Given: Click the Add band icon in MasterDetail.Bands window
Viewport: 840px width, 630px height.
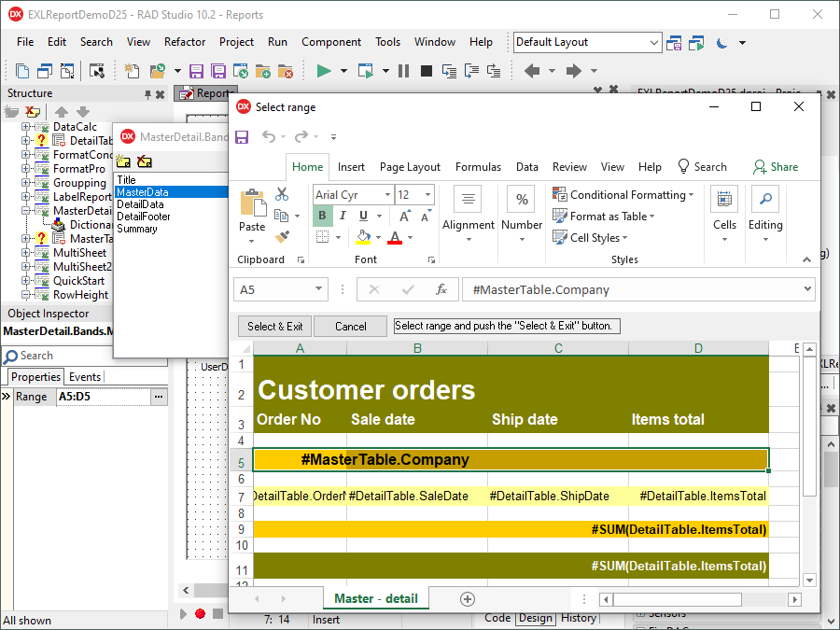Looking at the screenshot, I should click(x=123, y=161).
